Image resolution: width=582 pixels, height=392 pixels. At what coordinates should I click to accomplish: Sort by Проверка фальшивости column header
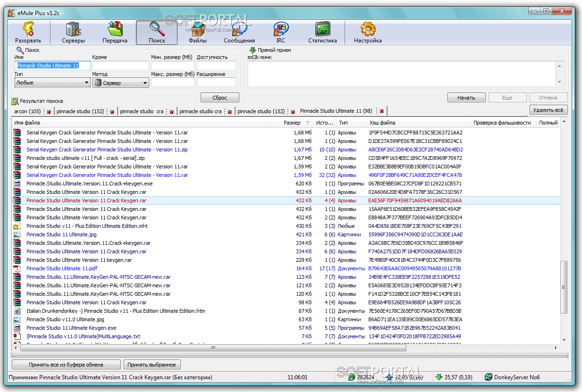tap(504, 123)
